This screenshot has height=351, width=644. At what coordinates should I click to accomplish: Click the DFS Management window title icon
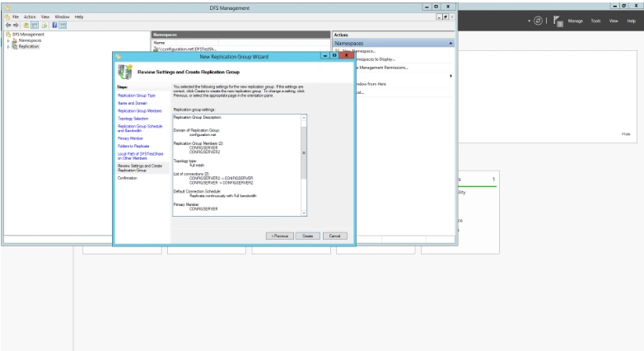click(x=7, y=7)
